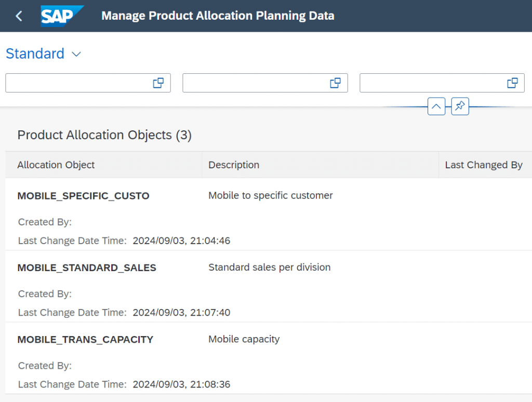This screenshot has height=402, width=532.
Task: Open the MOBILE_STANDARD_SALES allocation object
Action: [x=87, y=267]
